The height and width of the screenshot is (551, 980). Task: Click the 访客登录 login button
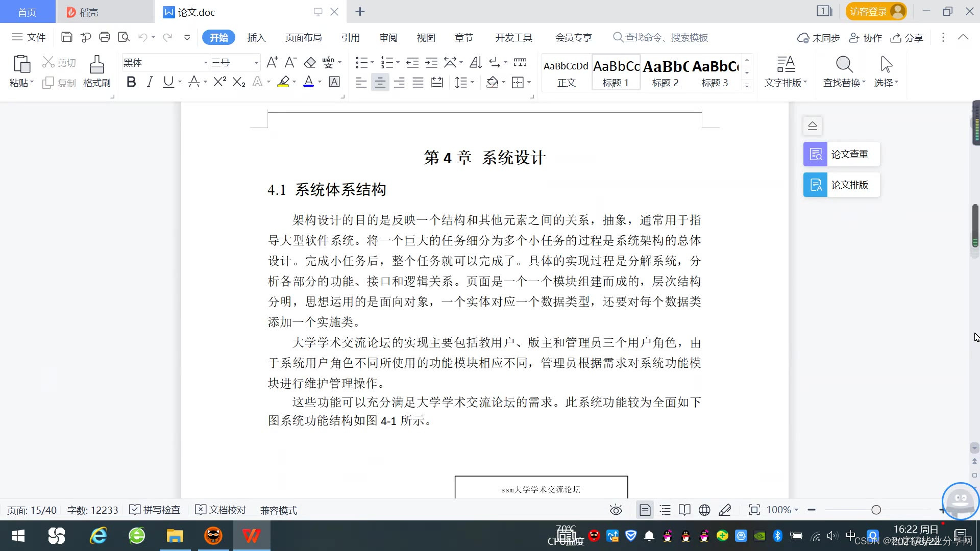coord(876,11)
